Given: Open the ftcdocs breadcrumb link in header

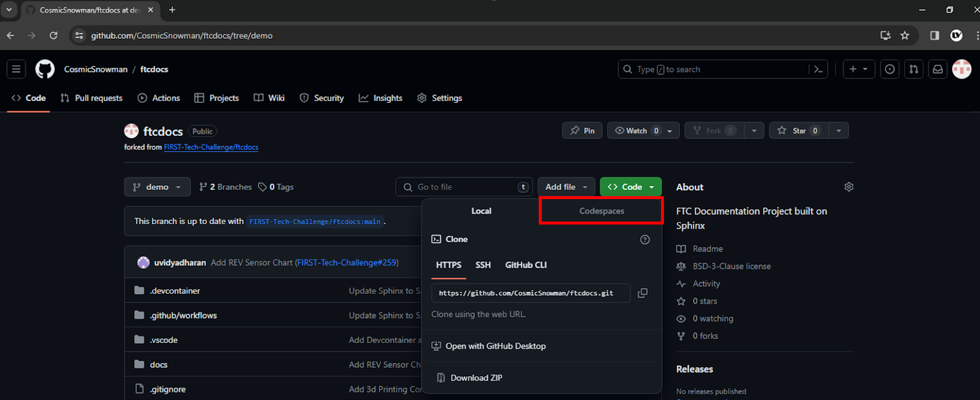Looking at the screenshot, I should 154,69.
